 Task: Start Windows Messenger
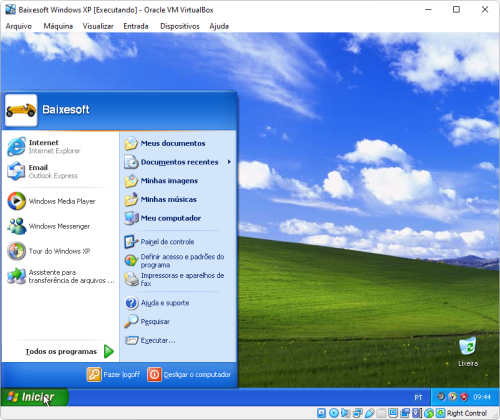tap(60, 226)
